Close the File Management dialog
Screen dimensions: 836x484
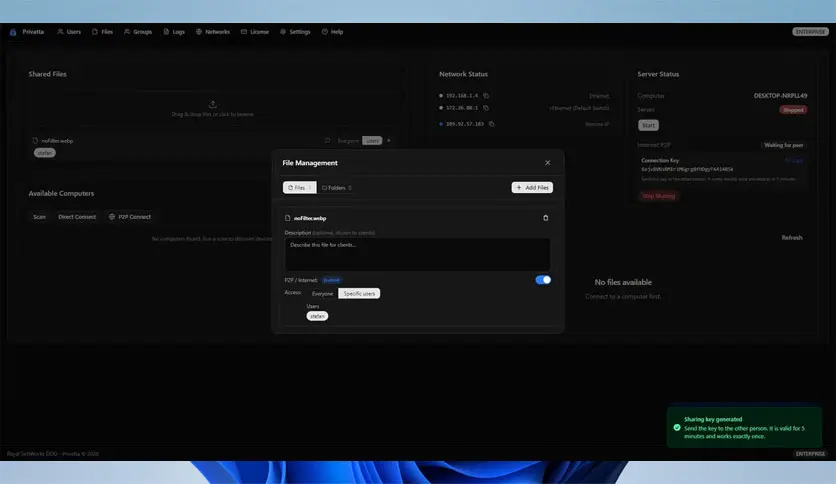(548, 163)
